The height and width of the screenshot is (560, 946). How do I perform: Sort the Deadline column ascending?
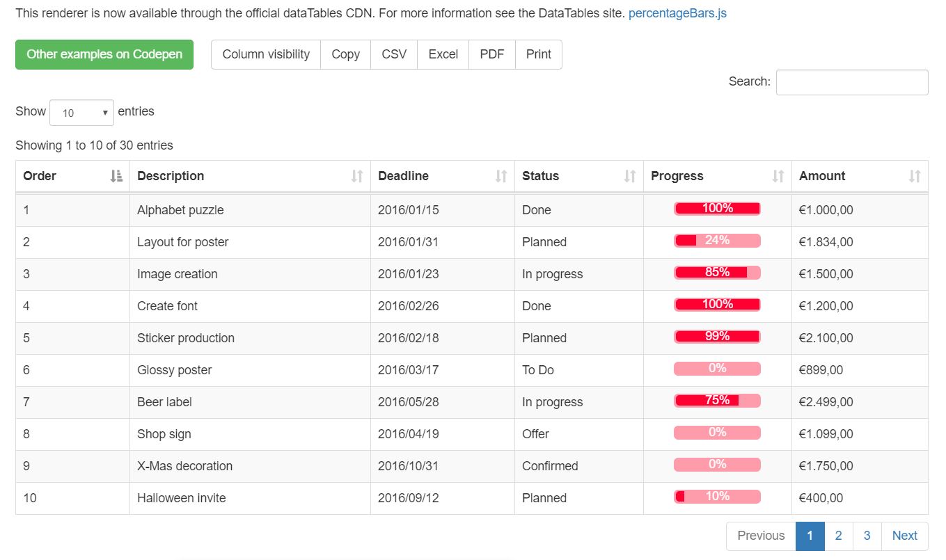[503, 176]
